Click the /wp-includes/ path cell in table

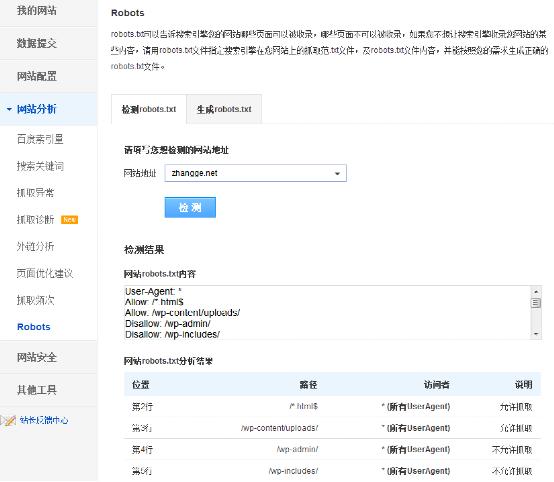[x=293, y=471]
